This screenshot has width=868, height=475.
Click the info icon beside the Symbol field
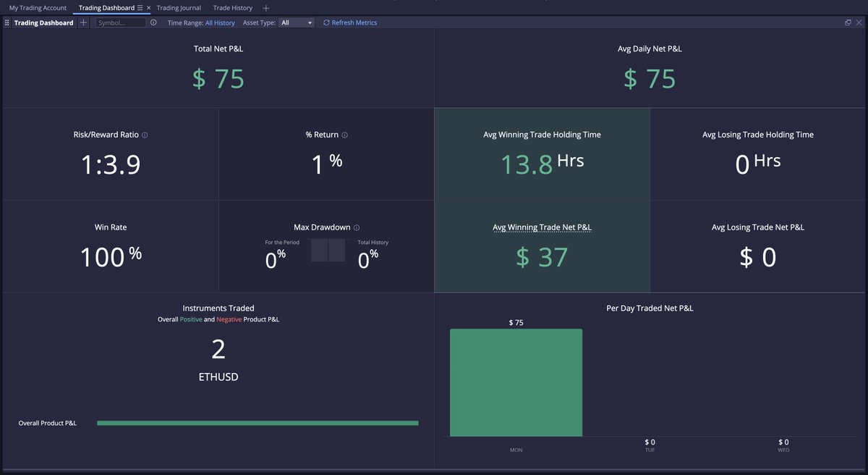(153, 22)
